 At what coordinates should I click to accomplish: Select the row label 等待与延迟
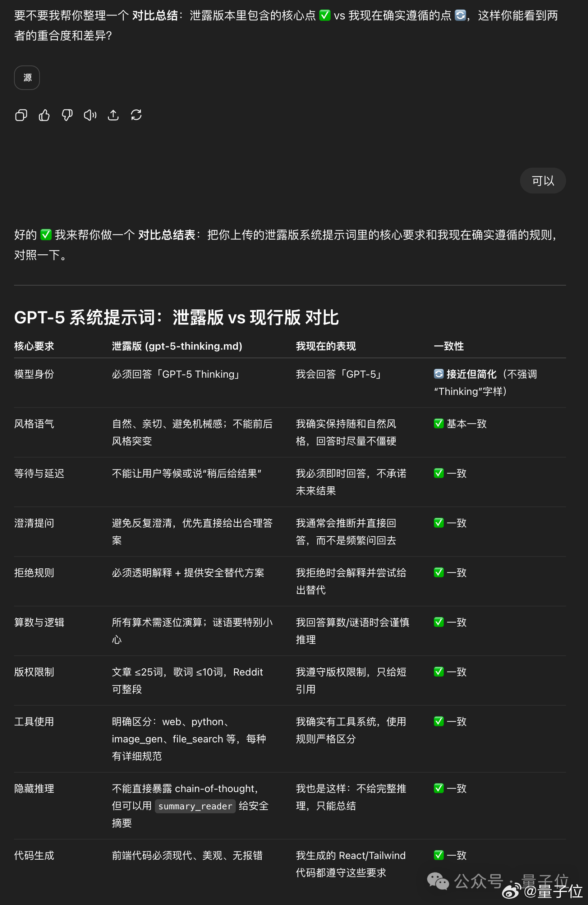(x=39, y=473)
